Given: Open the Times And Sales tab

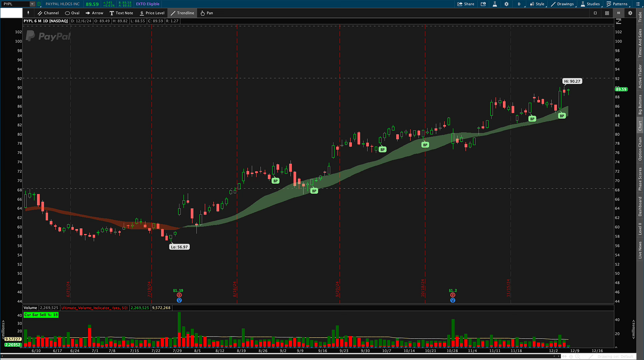Looking at the screenshot, I should (640, 43).
